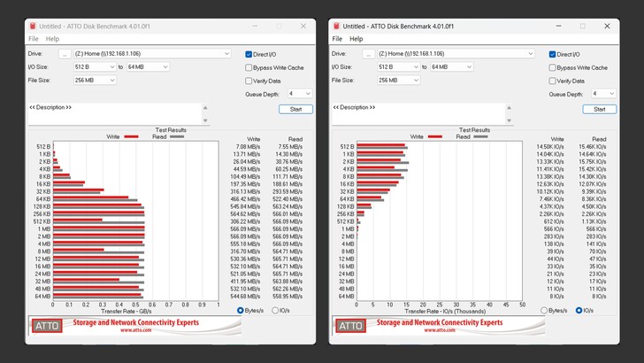Click the ATTO app icon in right window title bar
The width and height of the screenshot is (644, 363).
click(x=336, y=27)
